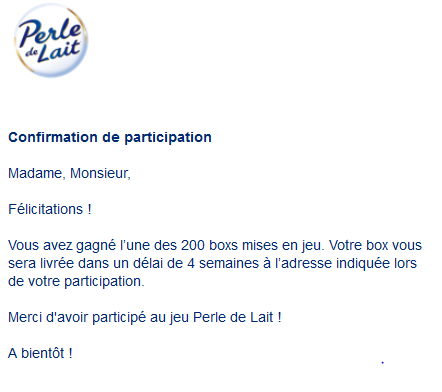Click the "l'adresse indiquée lors" text

pyautogui.click(x=346, y=263)
